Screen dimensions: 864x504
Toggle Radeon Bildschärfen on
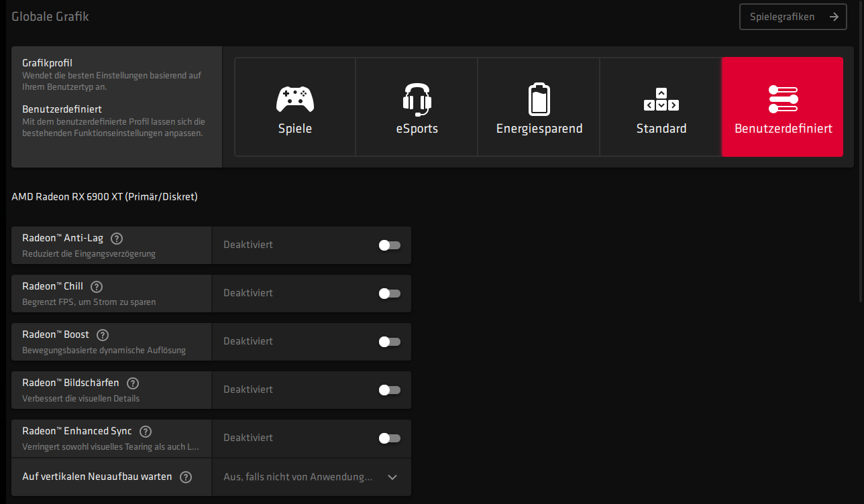click(x=389, y=390)
